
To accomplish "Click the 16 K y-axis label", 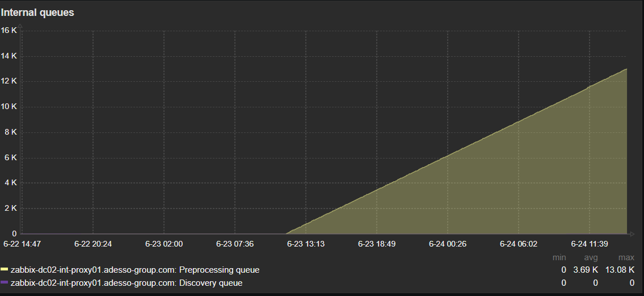I will (9, 31).
